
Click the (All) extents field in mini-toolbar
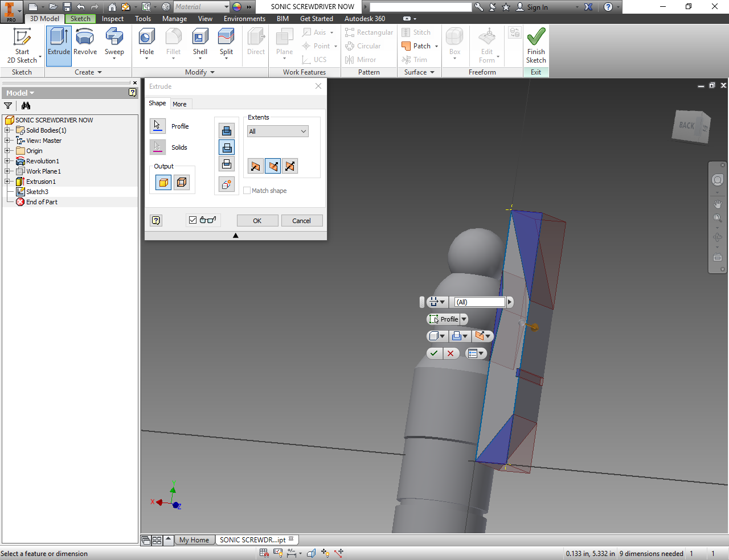pyautogui.click(x=480, y=302)
